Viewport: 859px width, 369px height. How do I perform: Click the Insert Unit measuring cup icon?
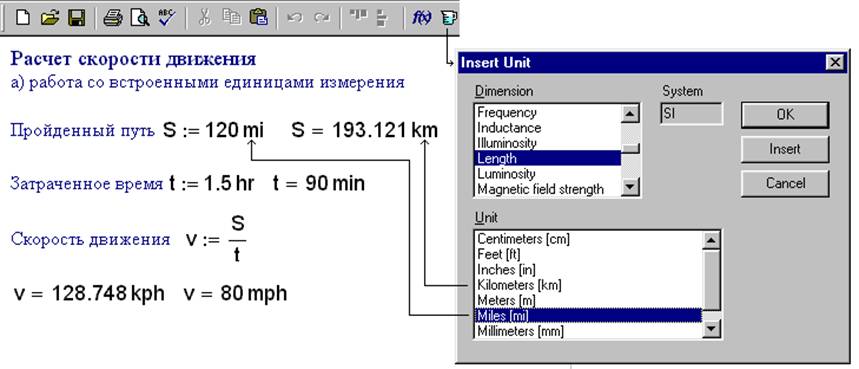click(449, 19)
